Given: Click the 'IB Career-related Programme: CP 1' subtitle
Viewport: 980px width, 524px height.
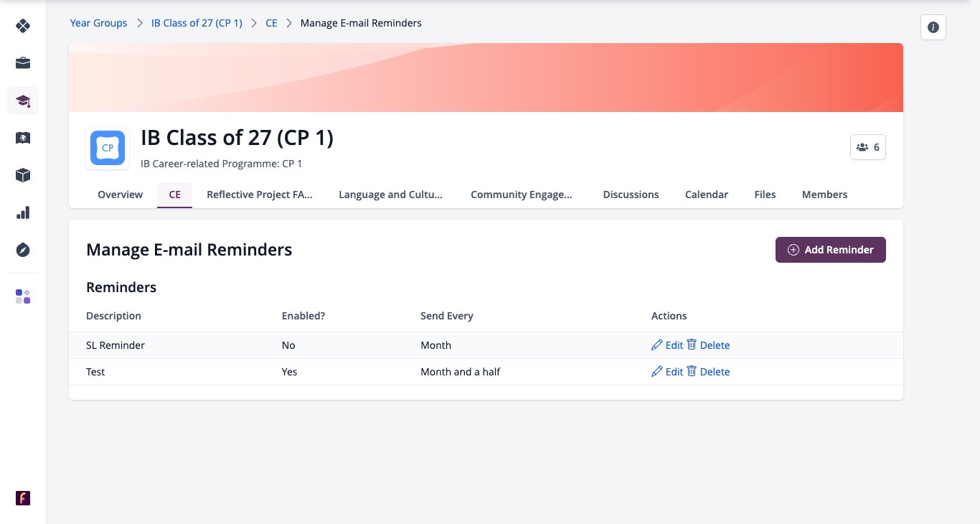Looking at the screenshot, I should point(222,164).
